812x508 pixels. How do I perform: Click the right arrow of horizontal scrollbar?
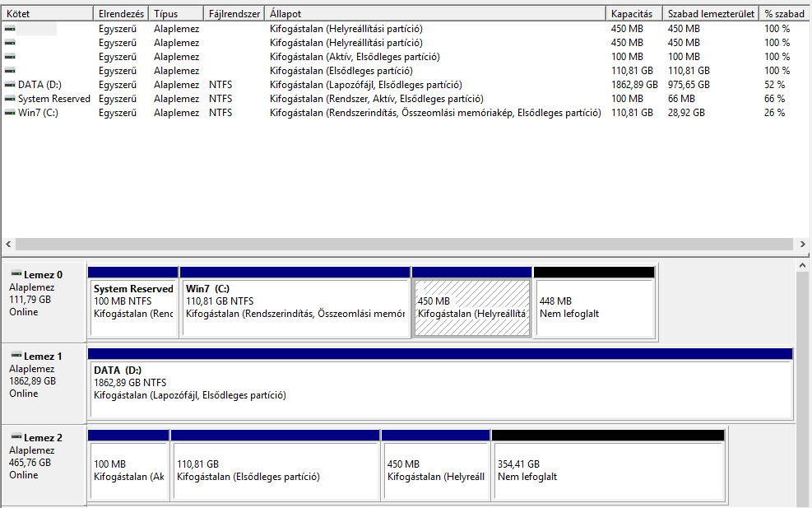[x=802, y=244]
